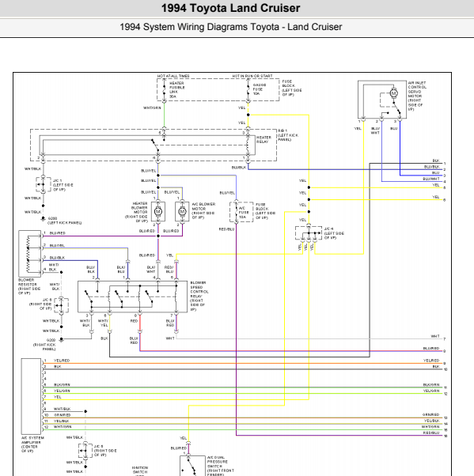Click the A/C blower motor symbol
The height and width of the screenshot is (476, 474).
[182, 211]
